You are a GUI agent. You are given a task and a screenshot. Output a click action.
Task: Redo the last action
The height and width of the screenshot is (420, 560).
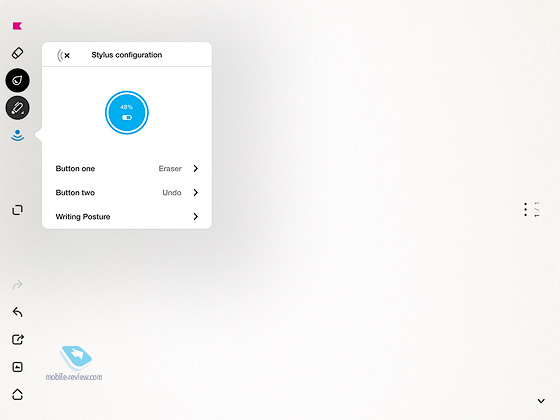click(18, 285)
